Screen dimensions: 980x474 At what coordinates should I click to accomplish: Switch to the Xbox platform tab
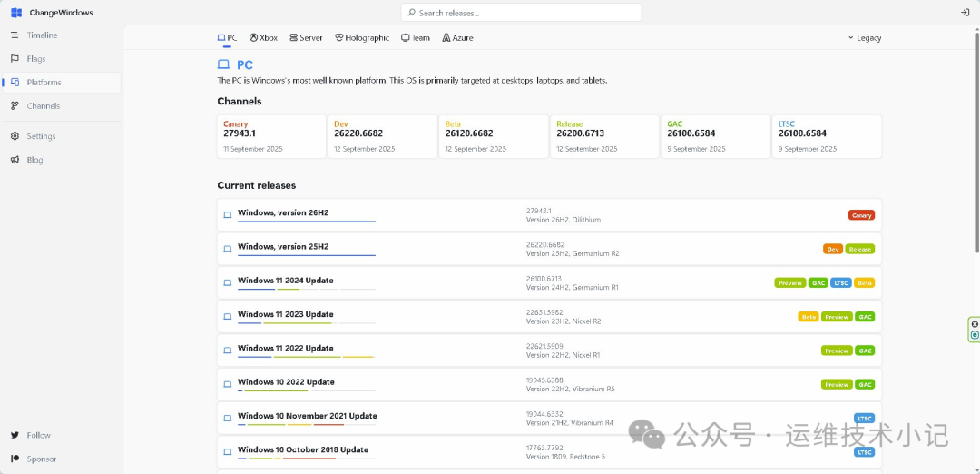pyautogui.click(x=263, y=38)
